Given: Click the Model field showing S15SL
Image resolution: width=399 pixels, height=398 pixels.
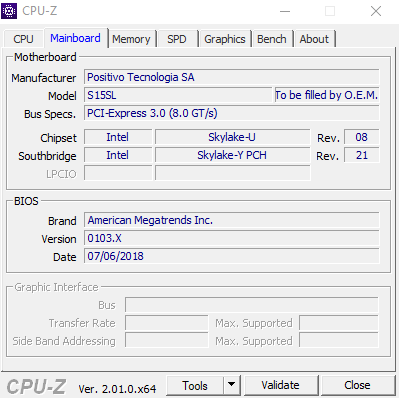Looking at the screenshot, I should click(178, 95).
